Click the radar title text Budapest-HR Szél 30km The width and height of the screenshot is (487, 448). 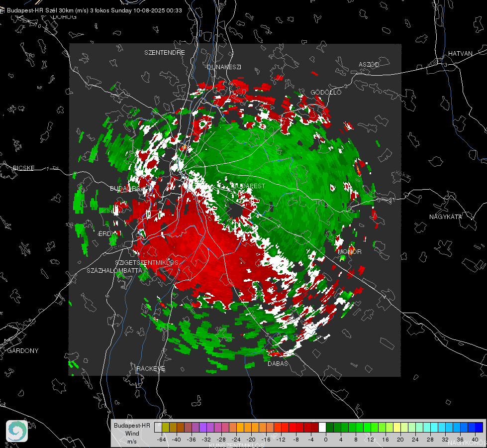pyautogui.click(x=40, y=10)
